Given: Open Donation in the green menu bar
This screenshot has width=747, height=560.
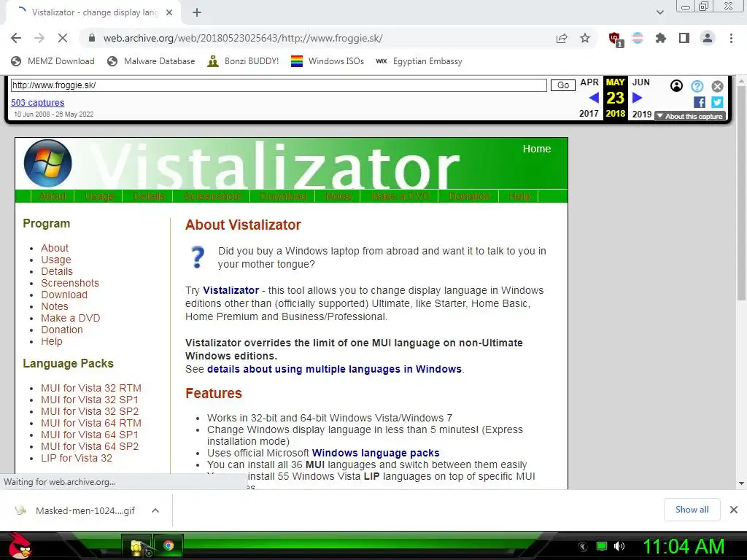Looking at the screenshot, I should pyautogui.click(x=469, y=196).
